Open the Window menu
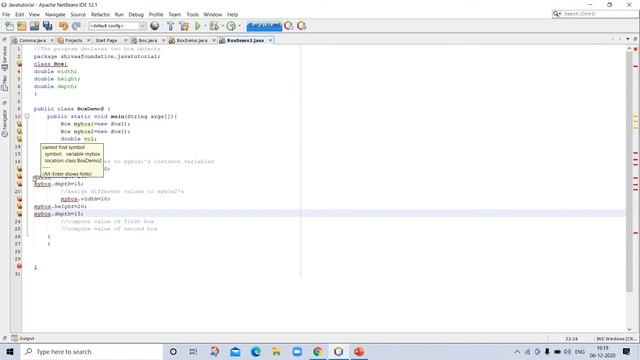This screenshot has width=640, height=360. pyautogui.click(x=213, y=14)
